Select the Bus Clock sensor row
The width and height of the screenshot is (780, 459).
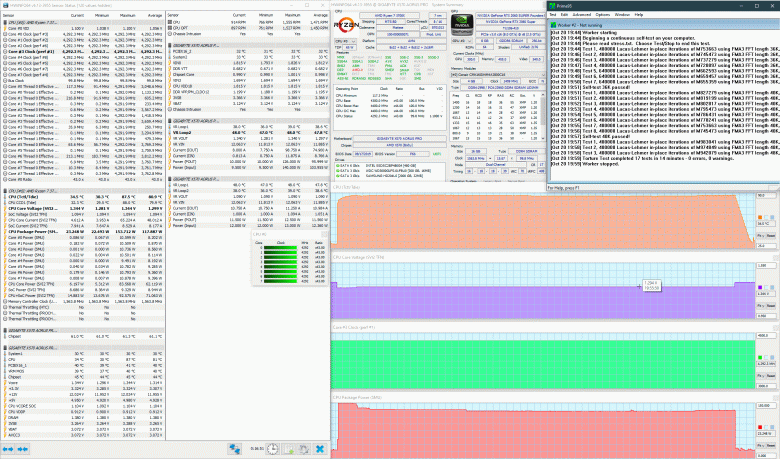pyautogui.click(x=82, y=80)
